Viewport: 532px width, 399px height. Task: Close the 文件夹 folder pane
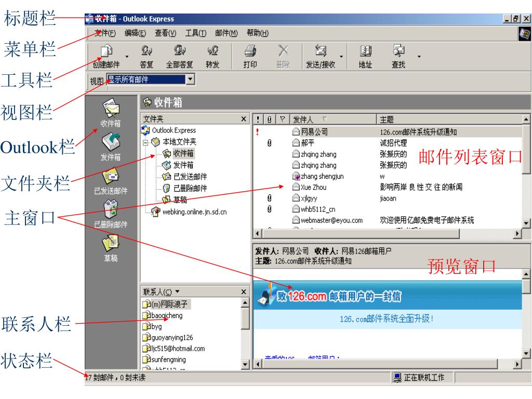coord(244,119)
